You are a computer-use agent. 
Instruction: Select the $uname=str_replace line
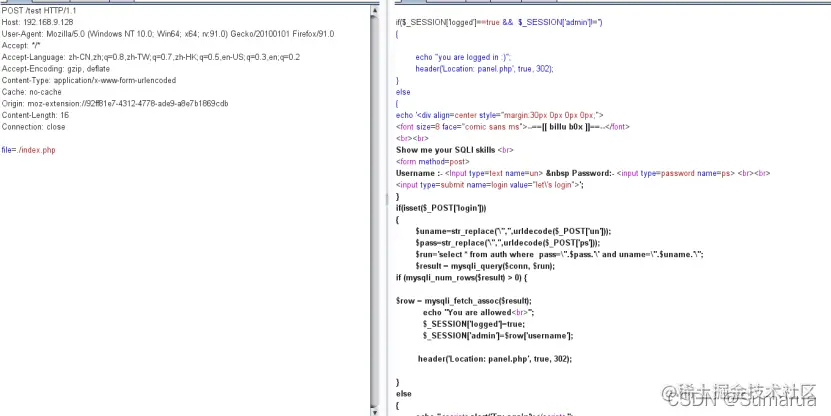click(x=513, y=232)
